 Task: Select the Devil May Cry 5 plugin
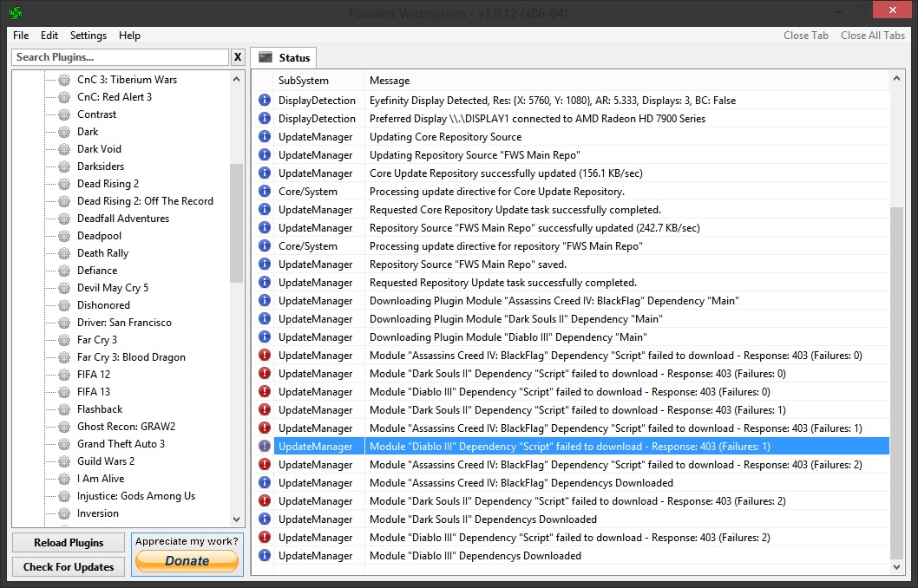(x=113, y=288)
